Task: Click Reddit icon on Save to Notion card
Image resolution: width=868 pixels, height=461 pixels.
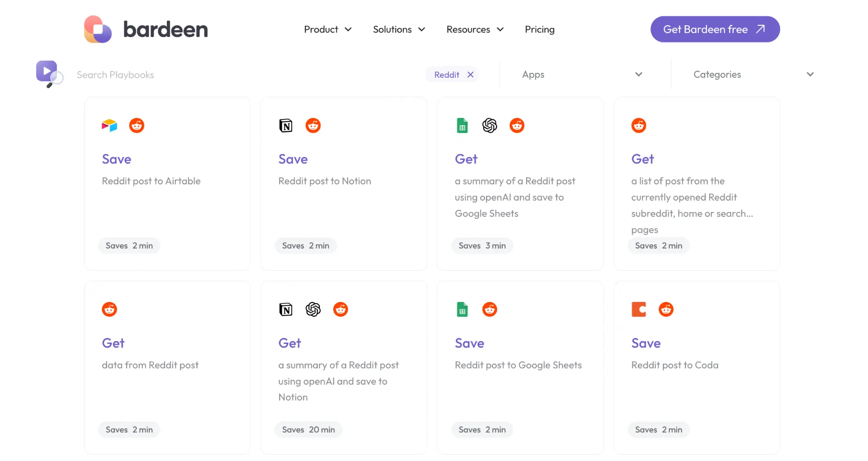Action: click(x=313, y=125)
